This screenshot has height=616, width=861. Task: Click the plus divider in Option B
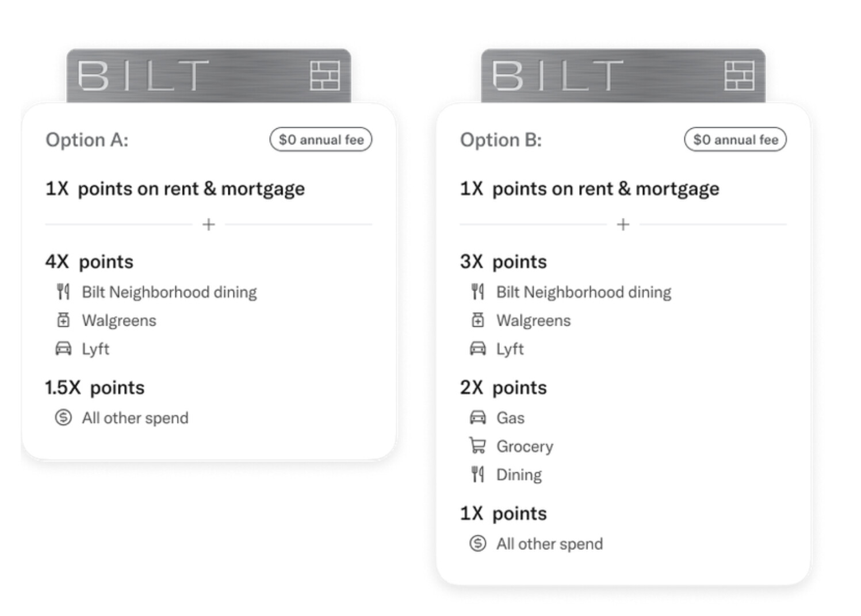point(623,224)
